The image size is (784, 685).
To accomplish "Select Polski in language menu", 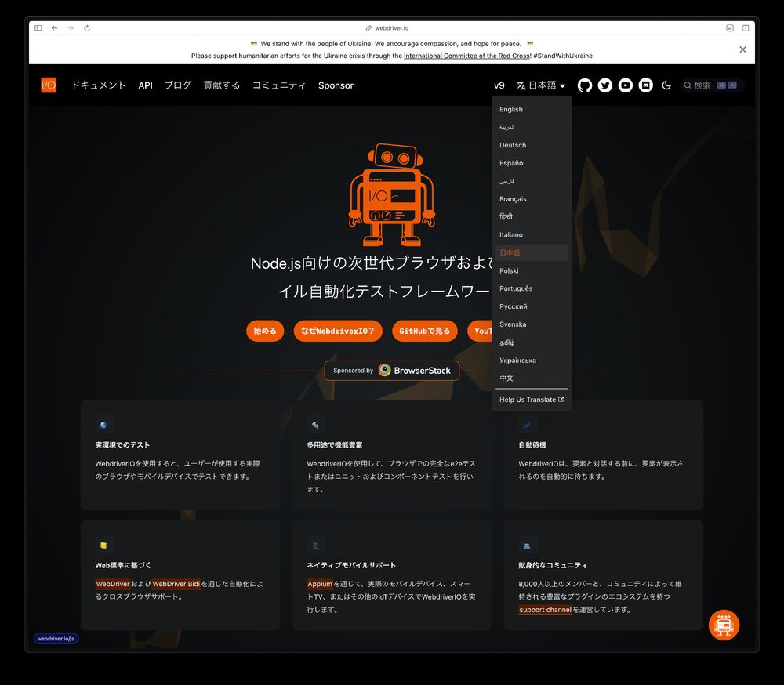I will click(x=532, y=270).
